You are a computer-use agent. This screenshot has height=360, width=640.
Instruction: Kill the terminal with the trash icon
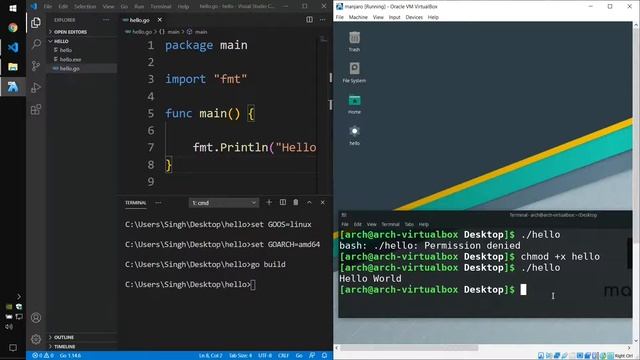pos(296,202)
